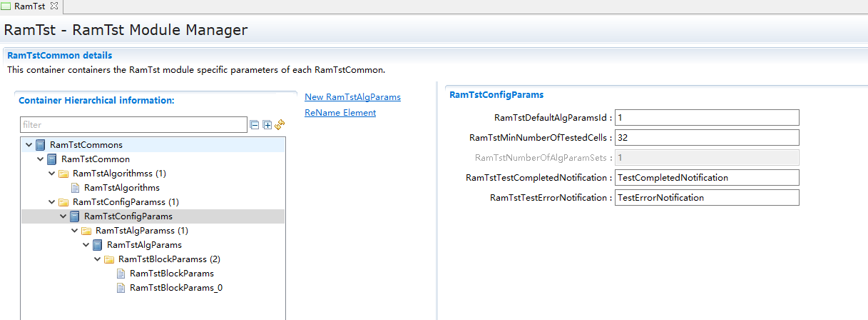Collapse the RamTstBlockParamss folder node
The image size is (868, 320).
tap(97, 259)
